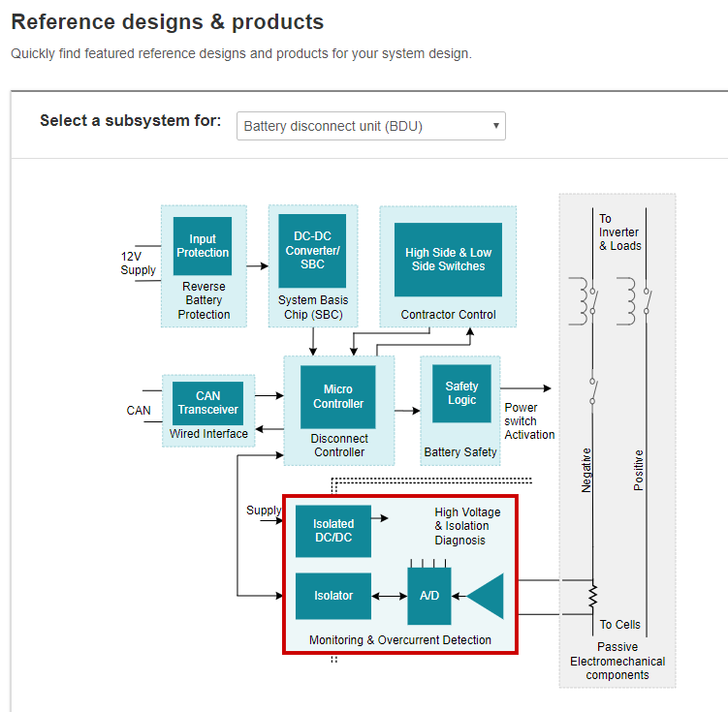
Task: Click the Micro Controller block
Action: click(338, 396)
